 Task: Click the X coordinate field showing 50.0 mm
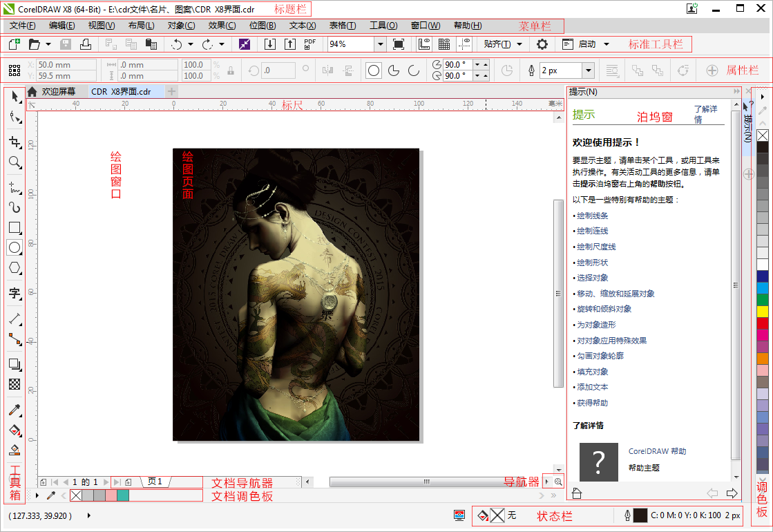[66, 64]
